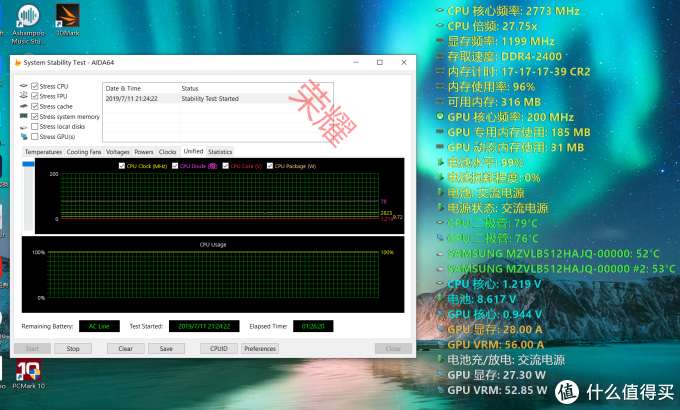Click the GPU VRM 52.85 W readout

point(497,390)
